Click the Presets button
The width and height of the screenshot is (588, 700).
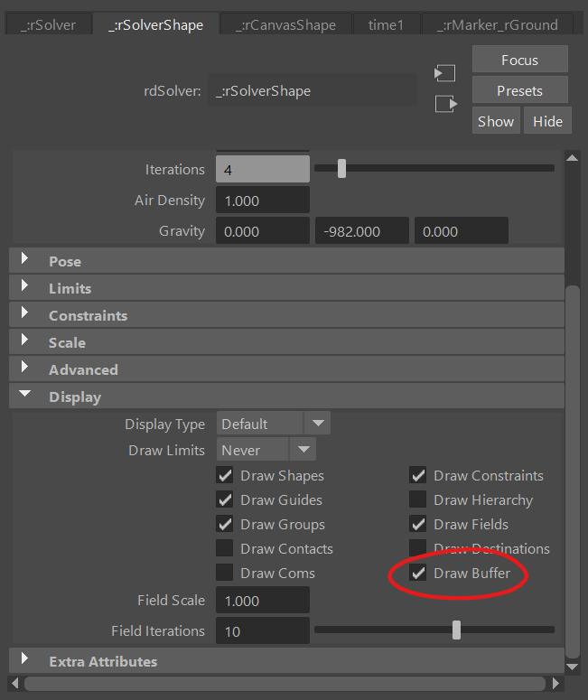(x=519, y=90)
